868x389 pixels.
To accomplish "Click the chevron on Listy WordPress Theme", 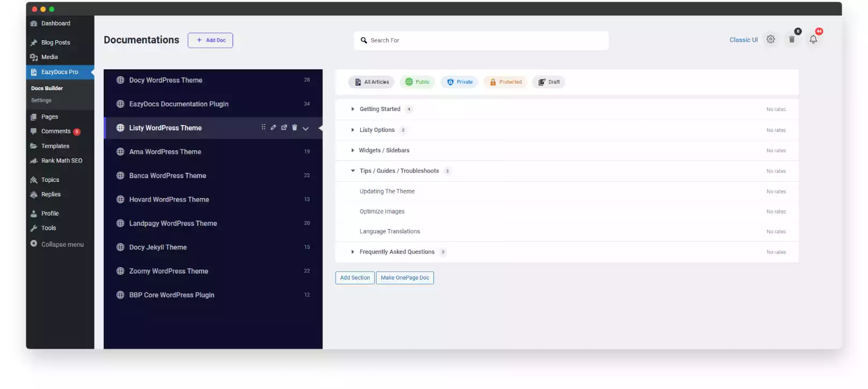I will pyautogui.click(x=306, y=128).
